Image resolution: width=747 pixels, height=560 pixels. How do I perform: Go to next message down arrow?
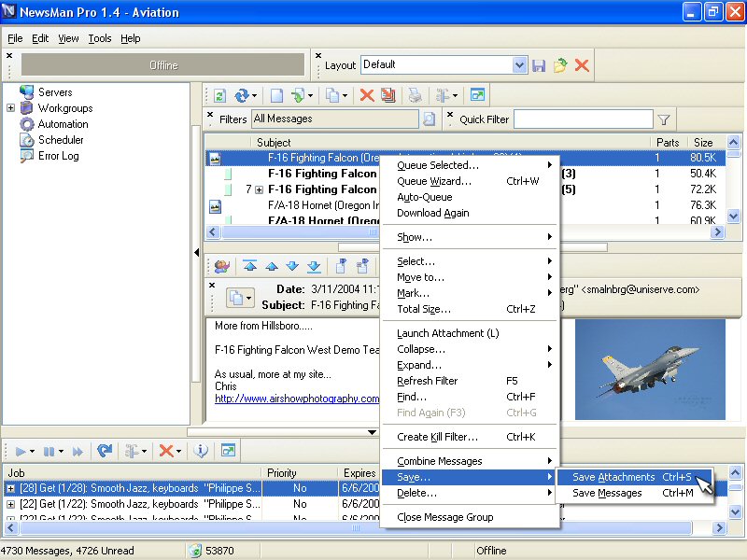tap(292, 266)
